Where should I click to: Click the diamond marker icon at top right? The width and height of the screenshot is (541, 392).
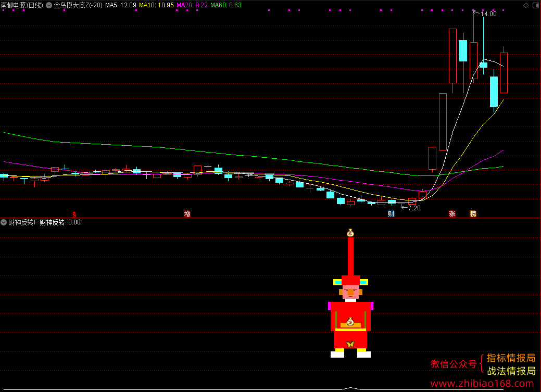[x=526, y=5]
